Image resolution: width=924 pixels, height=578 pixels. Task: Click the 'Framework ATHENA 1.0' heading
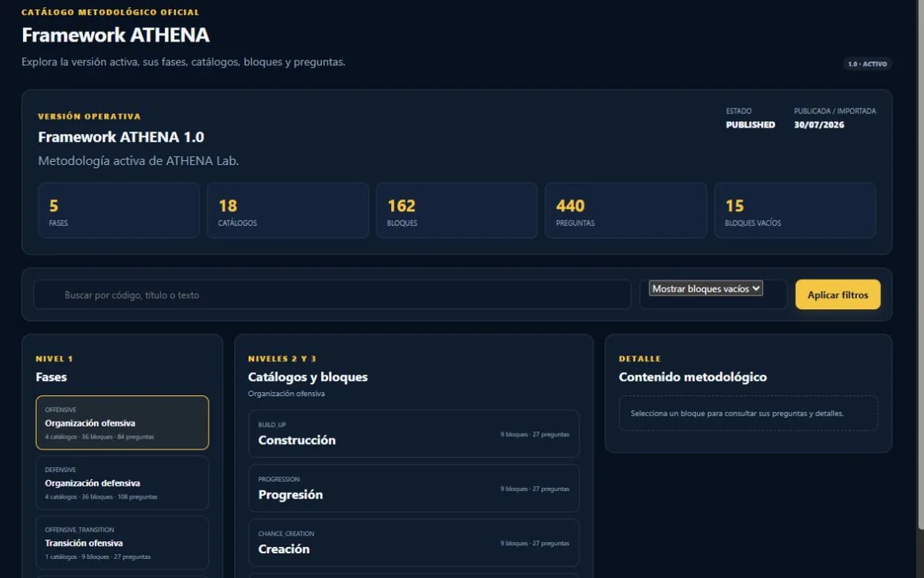click(x=121, y=137)
